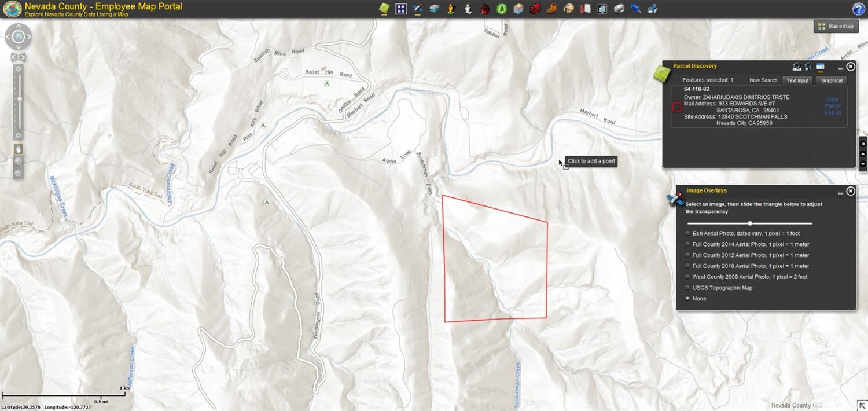Click results table icon in Parcel Discovery
The width and height of the screenshot is (868, 411).
point(821,67)
